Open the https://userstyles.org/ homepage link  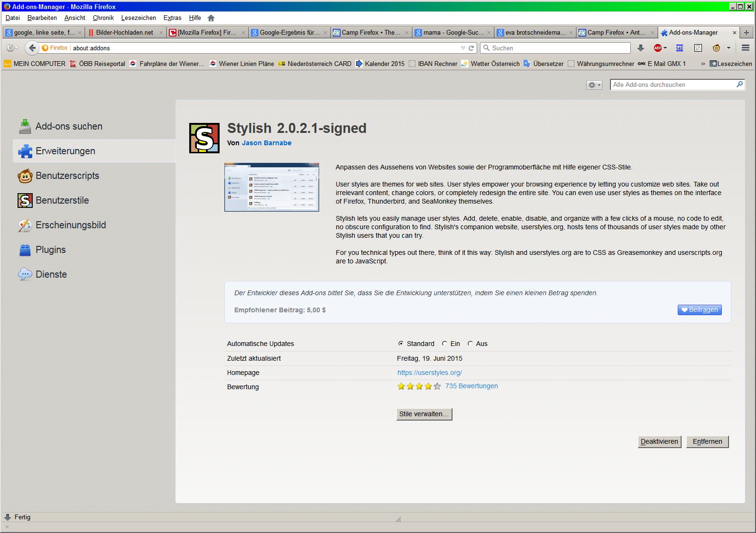(x=430, y=373)
